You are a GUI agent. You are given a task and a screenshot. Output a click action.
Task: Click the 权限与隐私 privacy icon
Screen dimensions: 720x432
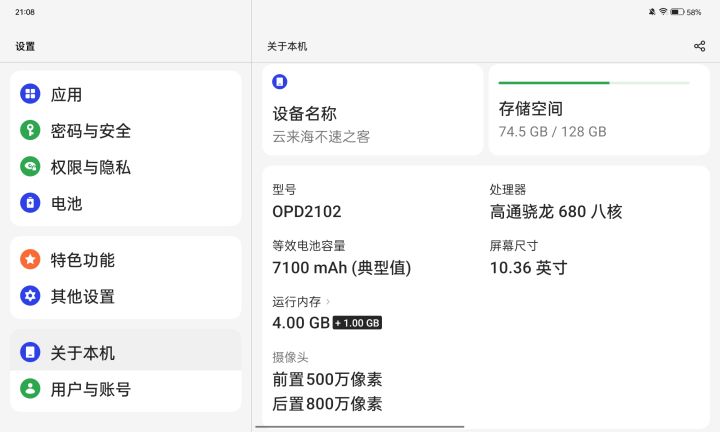pyautogui.click(x=30, y=167)
